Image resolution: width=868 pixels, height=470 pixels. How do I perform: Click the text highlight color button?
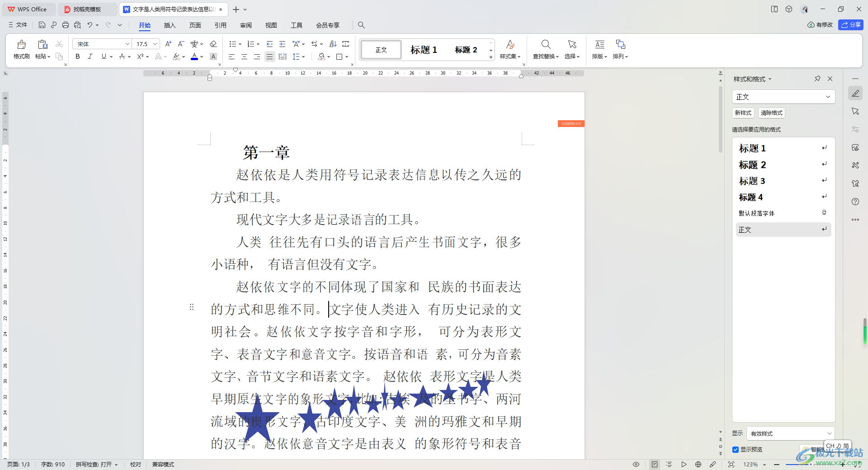tap(176, 56)
